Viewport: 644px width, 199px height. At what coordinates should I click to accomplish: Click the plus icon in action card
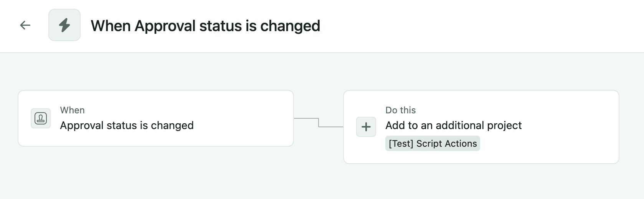point(366,127)
